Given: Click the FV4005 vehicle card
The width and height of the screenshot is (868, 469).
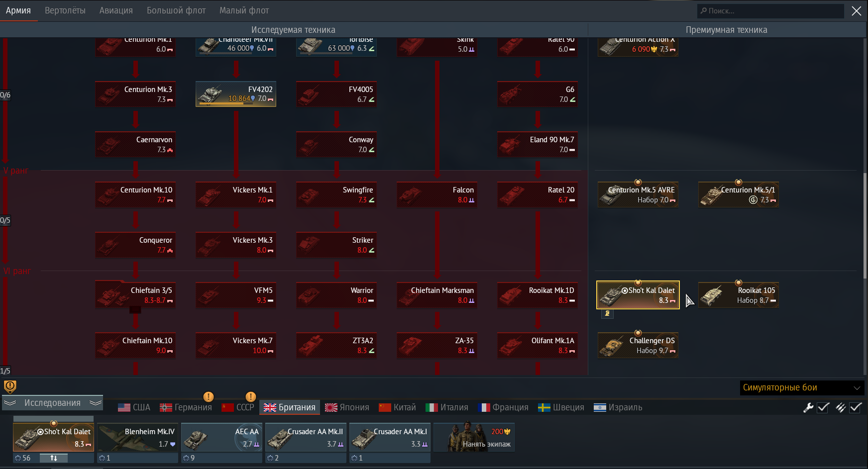Looking at the screenshot, I should (336, 94).
